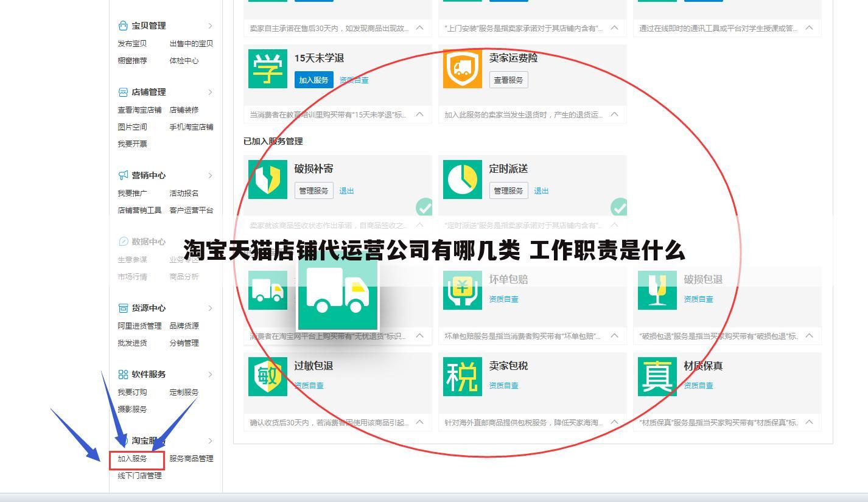This screenshot has height=502, width=868.
Task: Expand the 营销中心 sidebar section
Action: click(210, 175)
